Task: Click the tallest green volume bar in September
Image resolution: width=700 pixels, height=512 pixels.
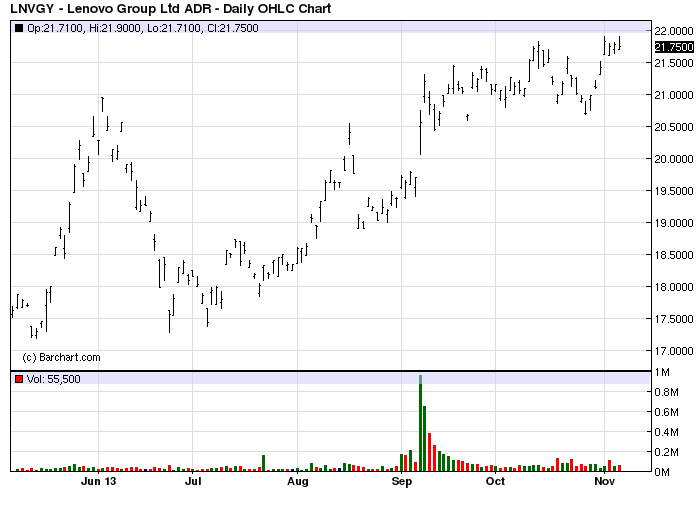Action: pos(421,423)
